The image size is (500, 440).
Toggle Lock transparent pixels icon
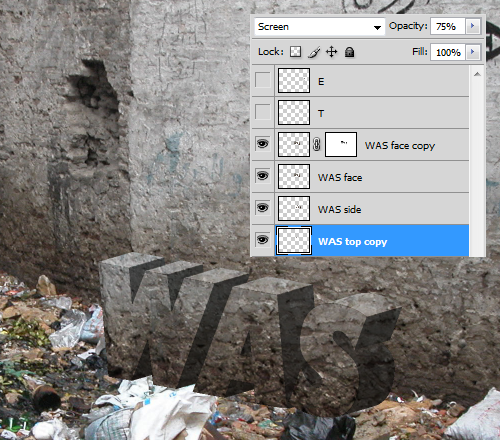[x=295, y=52]
